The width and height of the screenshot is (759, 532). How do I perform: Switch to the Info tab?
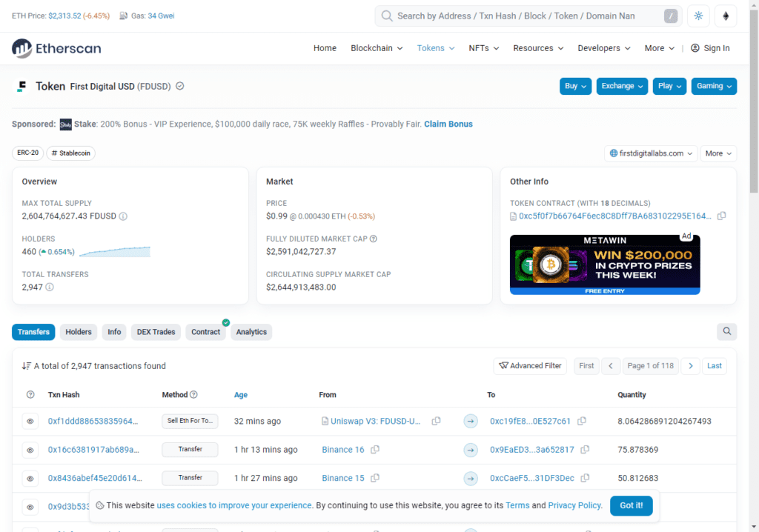point(114,332)
